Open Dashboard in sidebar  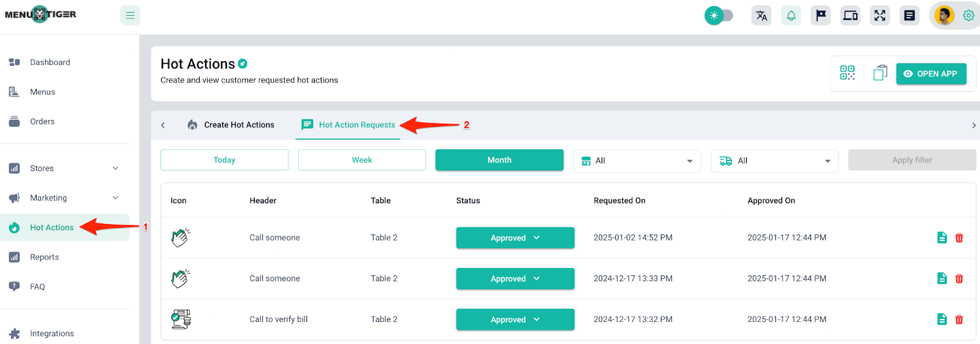pyautogui.click(x=65, y=62)
